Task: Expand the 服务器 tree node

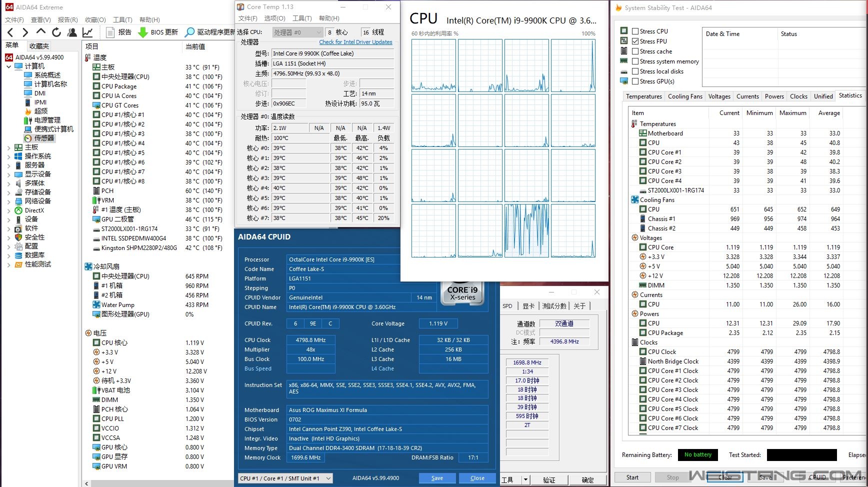Action: (8, 165)
